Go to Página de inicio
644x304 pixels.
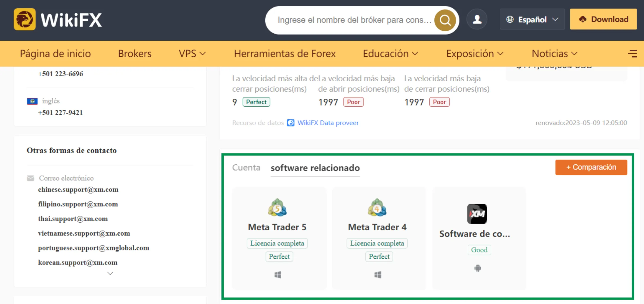point(55,54)
